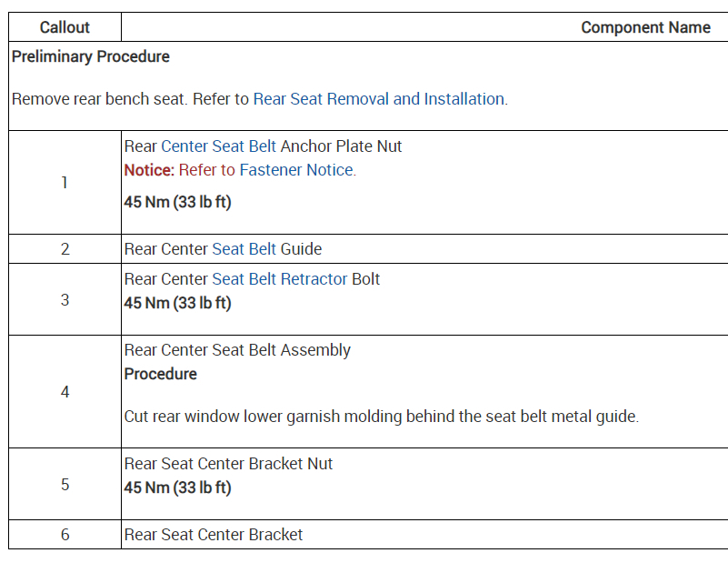Select callout number 2 cell

(x=65, y=249)
